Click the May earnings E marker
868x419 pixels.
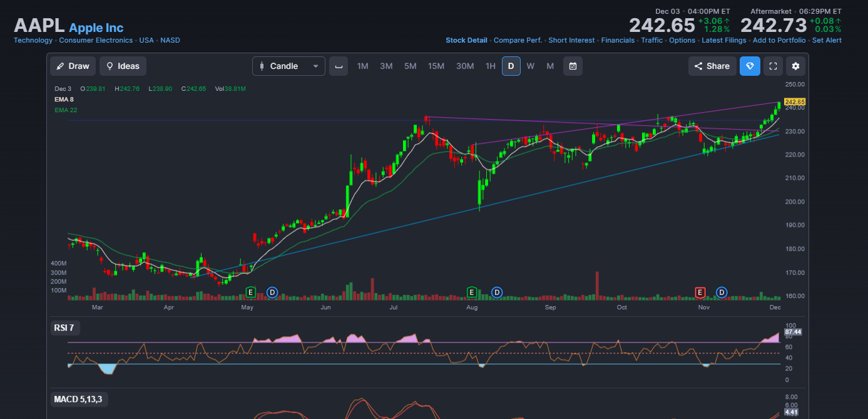click(x=251, y=292)
